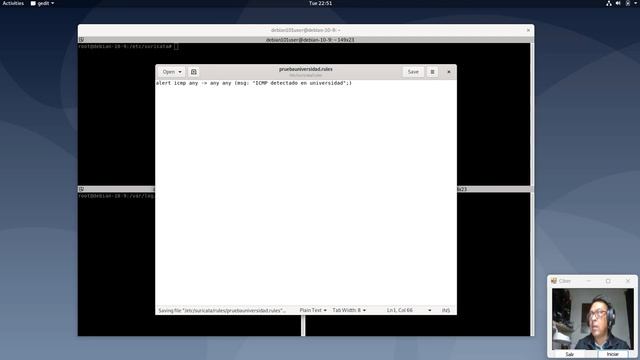Close the gedit window
Image resolution: width=640 pixels, height=360 pixels.
pos(449,72)
